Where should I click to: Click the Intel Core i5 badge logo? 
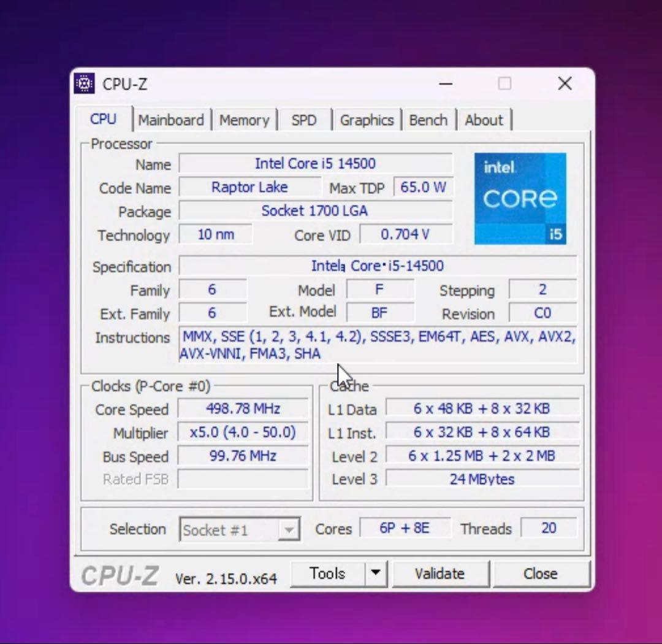[520, 197]
